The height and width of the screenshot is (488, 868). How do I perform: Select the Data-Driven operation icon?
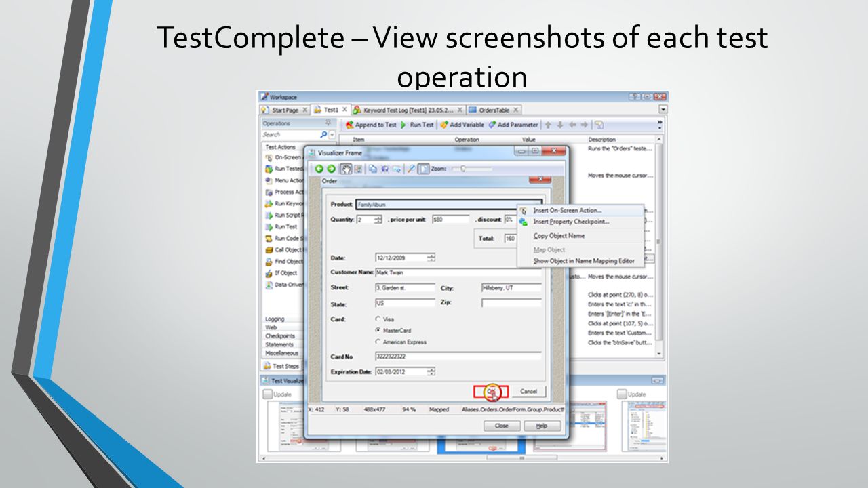click(269, 285)
